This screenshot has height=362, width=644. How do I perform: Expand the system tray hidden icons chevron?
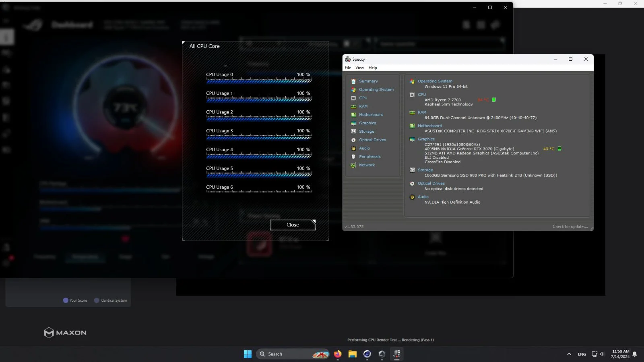pyautogui.click(x=569, y=354)
